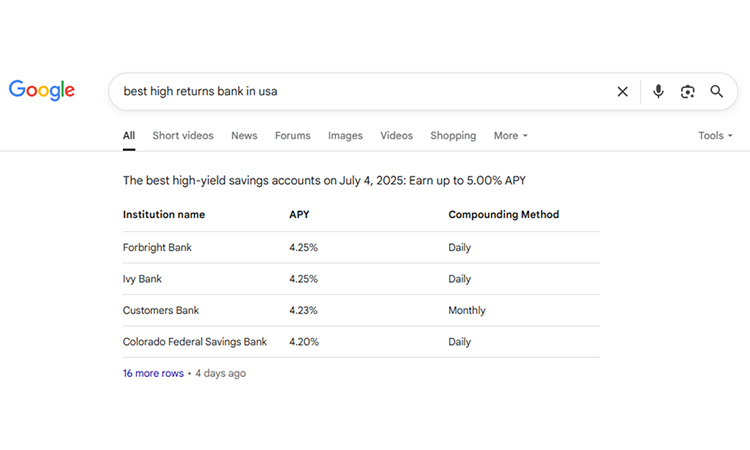Select Colorado Federal Savings Bank name
This screenshot has width=750, height=450.
tap(195, 342)
